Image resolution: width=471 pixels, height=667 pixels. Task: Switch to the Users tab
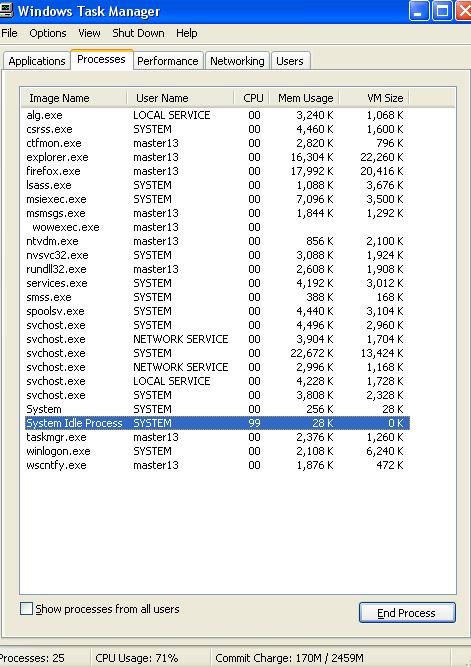tap(290, 61)
